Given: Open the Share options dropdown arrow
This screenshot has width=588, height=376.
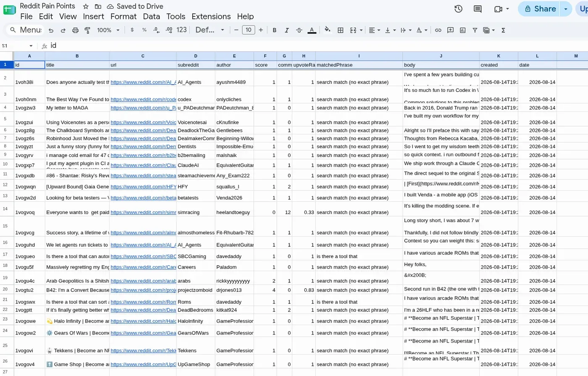Looking at the screenshot, I should (566, 9).
